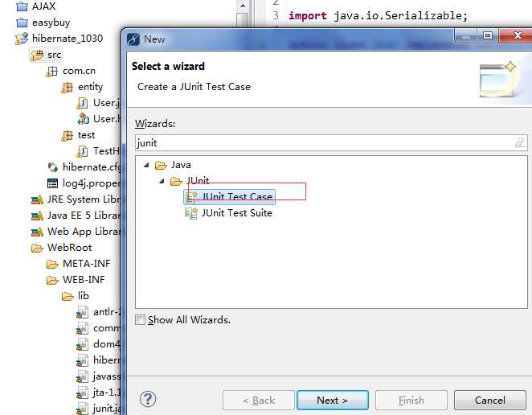Enable the Show All Wizards checkbox
This screenshot has height=415, width=532.
tap(140, 319)
